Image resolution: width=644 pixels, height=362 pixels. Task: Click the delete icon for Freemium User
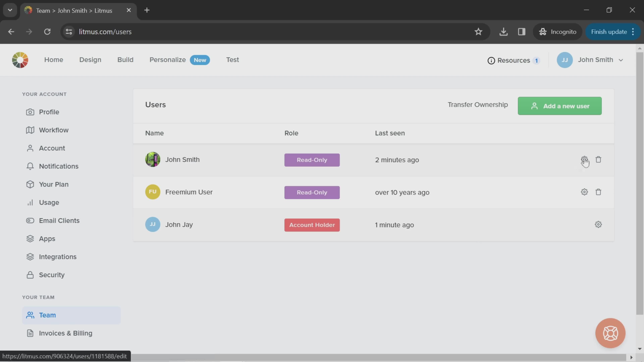coord(598,192)
